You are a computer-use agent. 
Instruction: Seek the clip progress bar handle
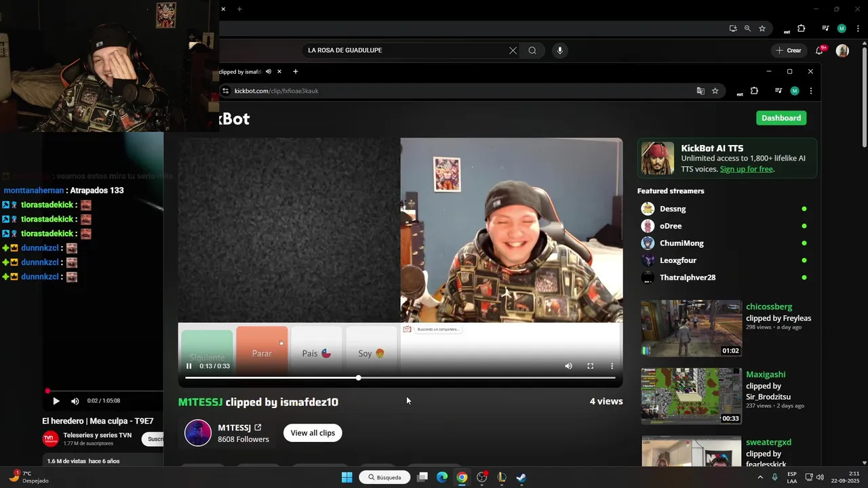[358, 378]
